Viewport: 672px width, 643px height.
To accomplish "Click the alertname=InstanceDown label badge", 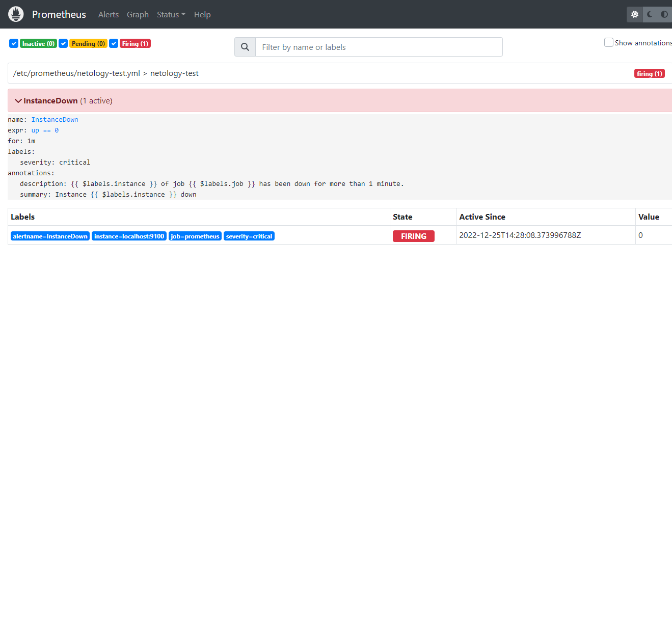I will tap(50, 236).
